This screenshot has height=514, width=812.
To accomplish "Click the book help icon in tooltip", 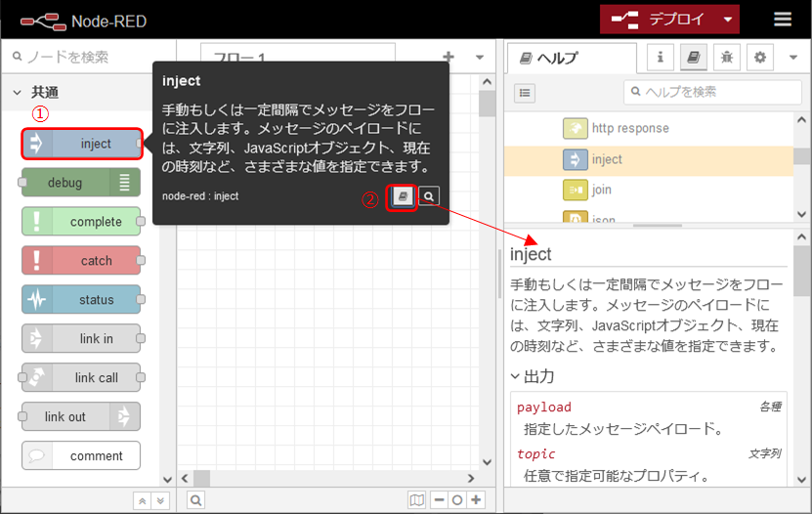I will point(402,196).
